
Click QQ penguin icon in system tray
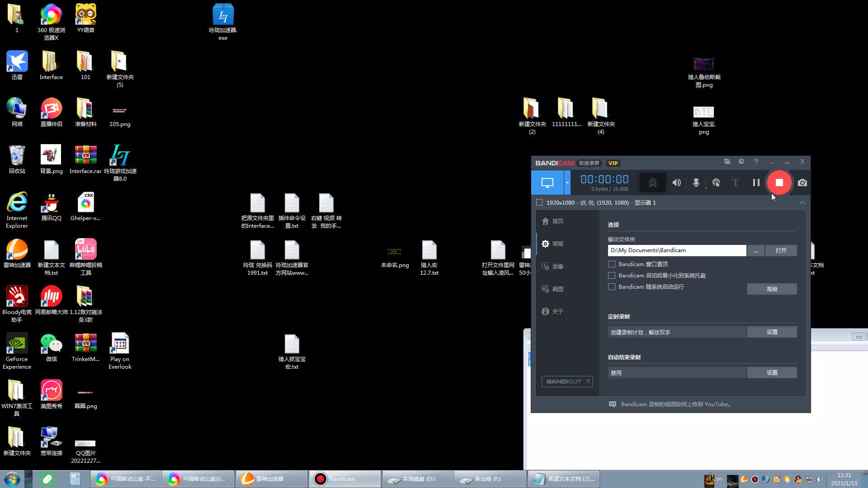(798, 479)
